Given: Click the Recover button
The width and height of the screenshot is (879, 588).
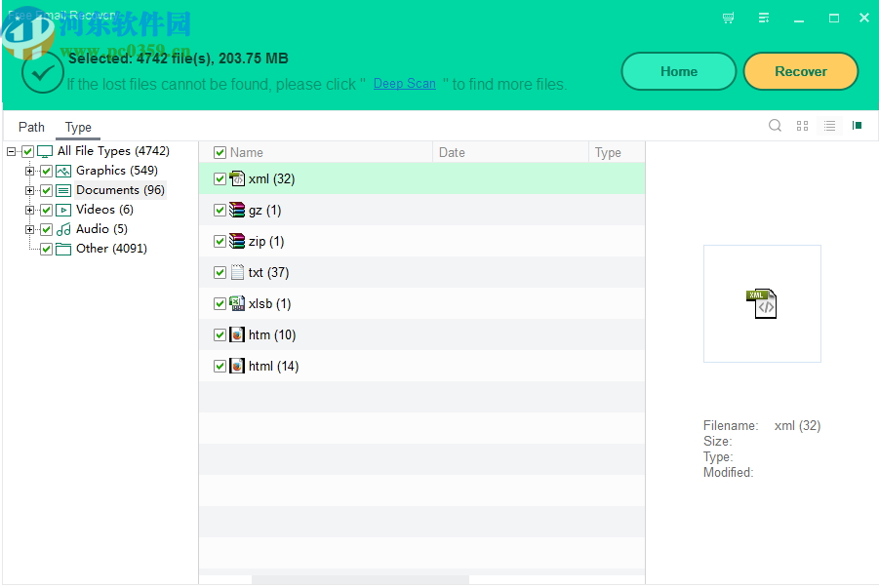Looking at the screenshot, I should [800, 70].
